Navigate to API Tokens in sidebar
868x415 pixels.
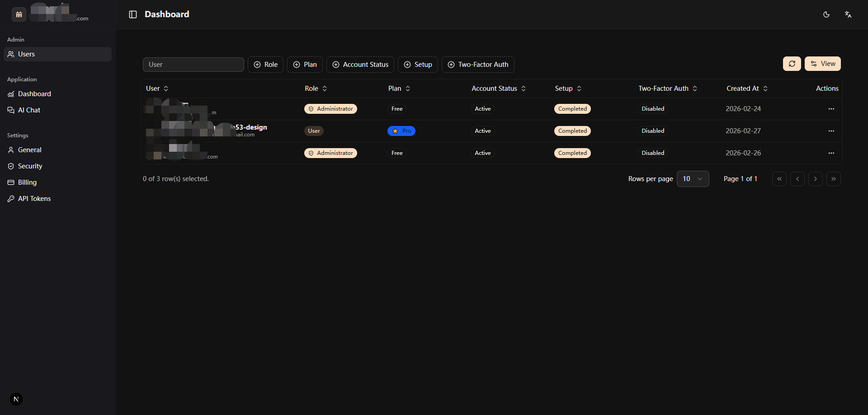coord(34,199)
